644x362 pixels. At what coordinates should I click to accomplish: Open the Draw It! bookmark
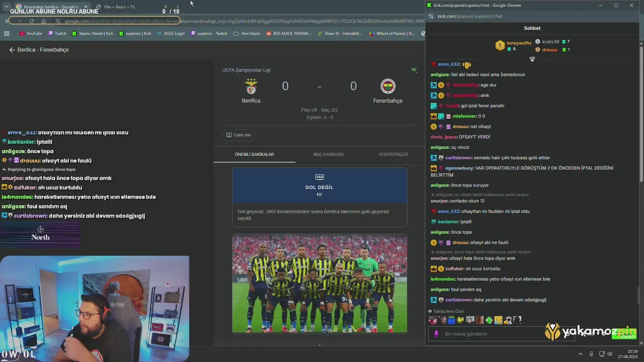(340, 34)
